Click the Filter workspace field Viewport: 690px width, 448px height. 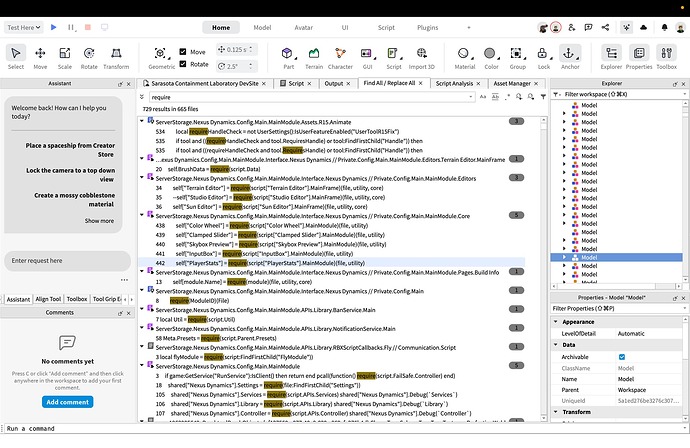pos(620,94)
